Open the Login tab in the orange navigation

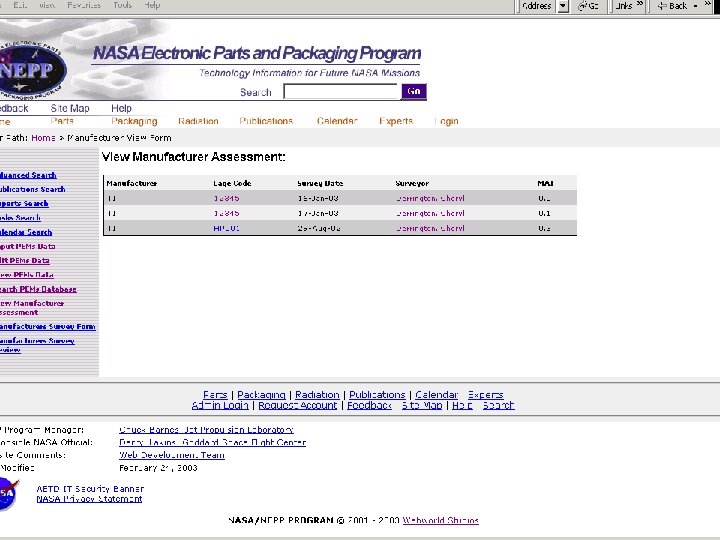[x=446, y=121]
